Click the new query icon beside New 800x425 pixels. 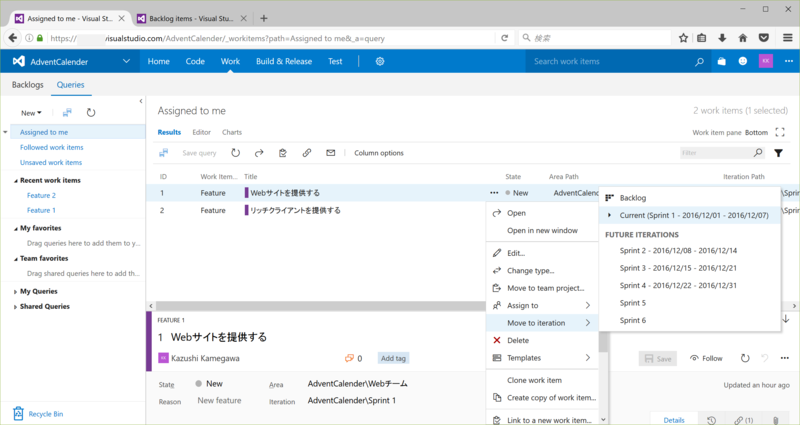[67, 113]
